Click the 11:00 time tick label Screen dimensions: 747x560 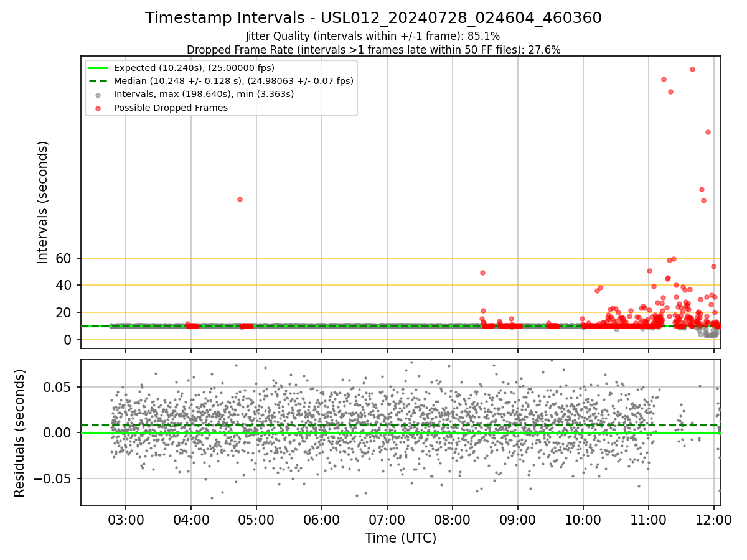tap(649, 519)
